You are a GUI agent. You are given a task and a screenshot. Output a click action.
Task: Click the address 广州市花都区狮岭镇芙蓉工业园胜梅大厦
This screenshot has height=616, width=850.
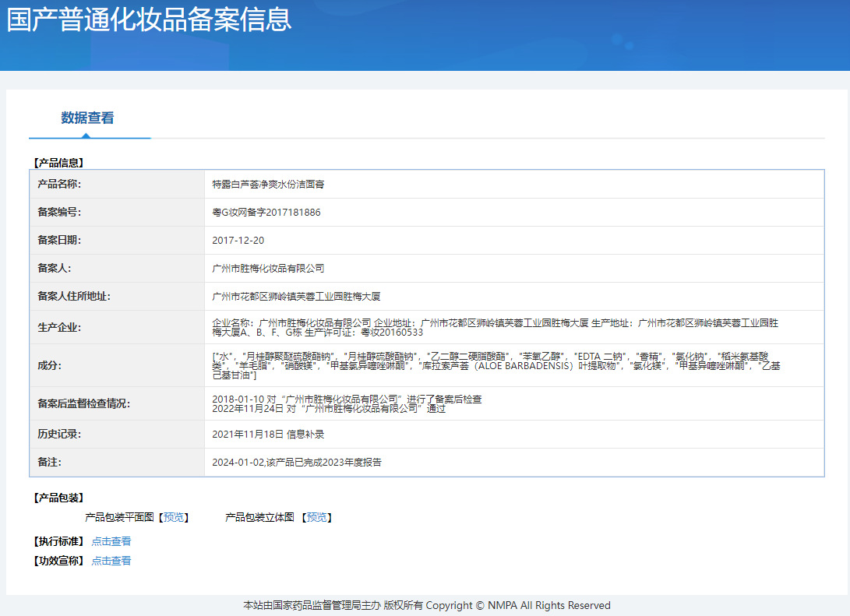(296, 297)
